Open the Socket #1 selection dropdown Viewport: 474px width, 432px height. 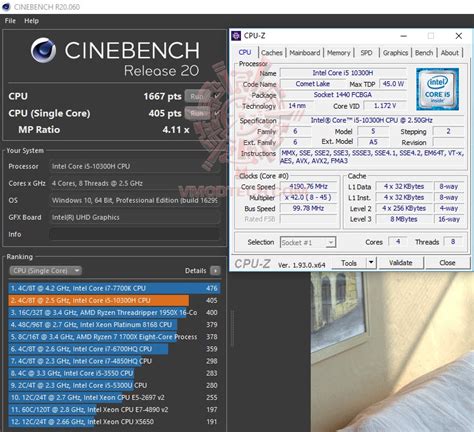pos(308,242)
